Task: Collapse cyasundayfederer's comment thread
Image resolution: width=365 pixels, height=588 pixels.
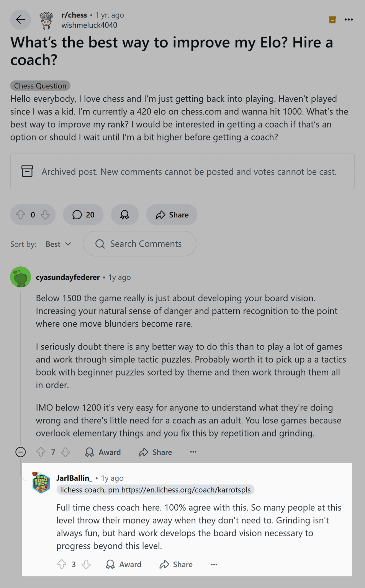Action: point(20,452)
